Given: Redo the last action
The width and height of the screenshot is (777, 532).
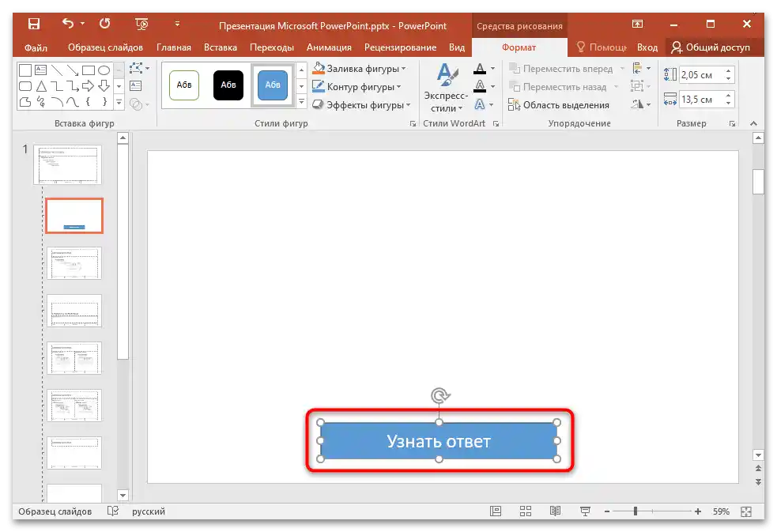Looking at the screenshot, I should point(104,24).
